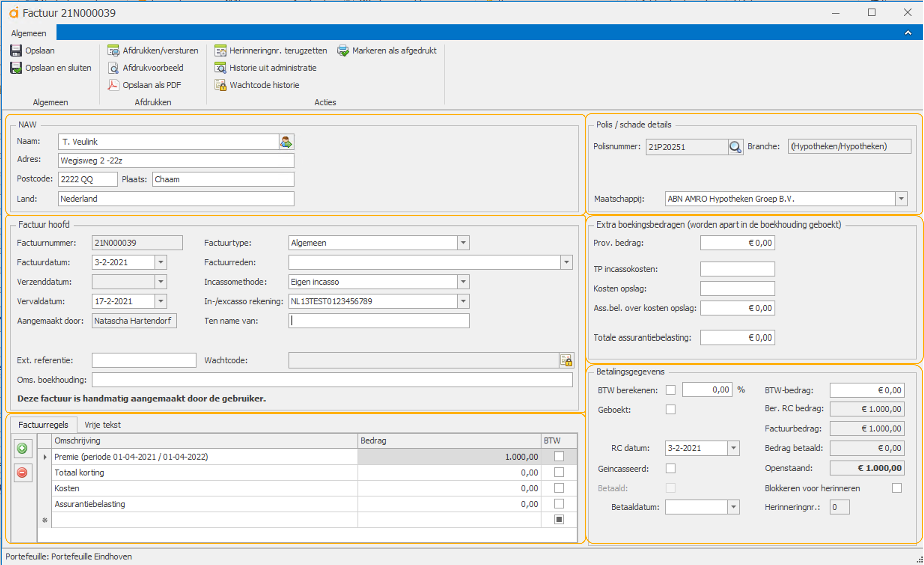The height and width of the screenshot is (565, 924).
Task: Select the Algemeen ribbon tab
Action: [29, 33]
